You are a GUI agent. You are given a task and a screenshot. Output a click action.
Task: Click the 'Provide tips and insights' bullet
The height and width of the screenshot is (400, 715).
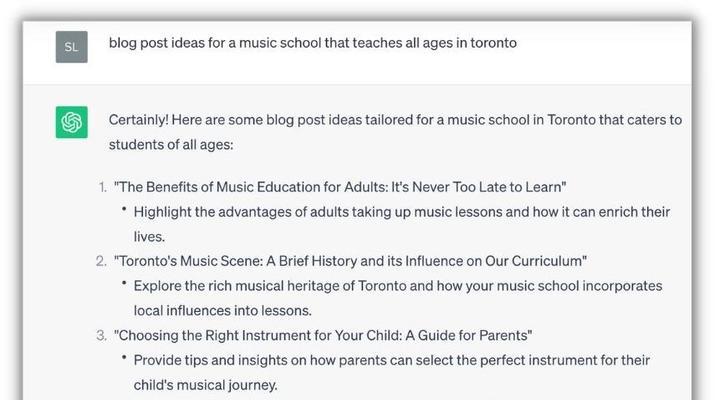point(392,360)
